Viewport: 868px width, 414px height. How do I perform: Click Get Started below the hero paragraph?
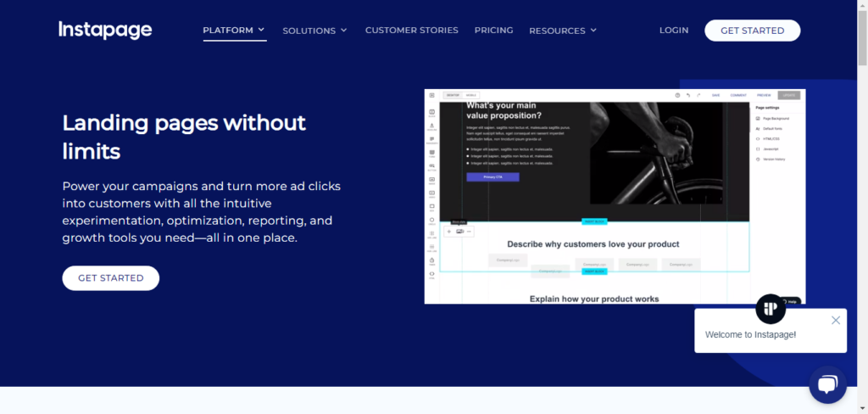click(111, 278)
